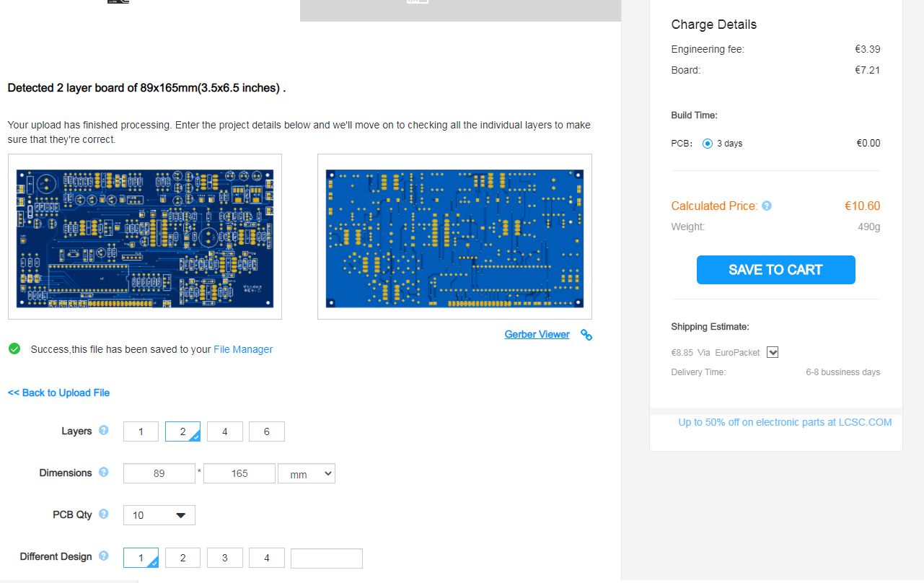Viewport: 924px width, 583px height.
Task: Go back to Upload File
Action: tap(58, 393)
